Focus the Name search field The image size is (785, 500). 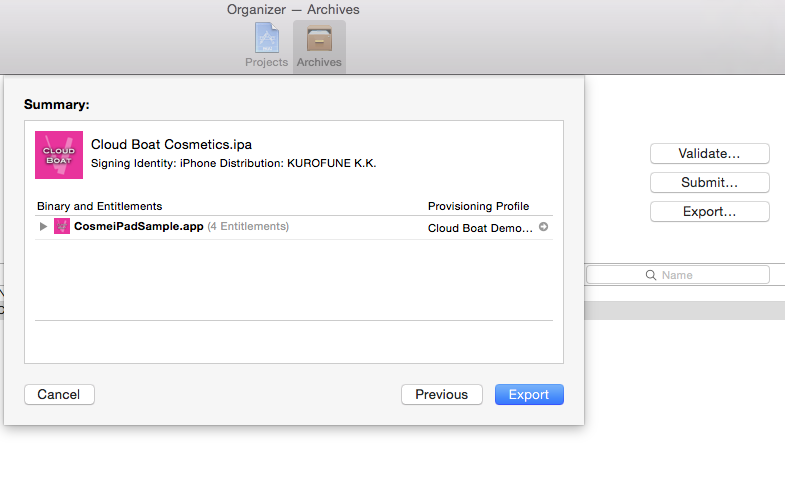click(x=678, y=275)
